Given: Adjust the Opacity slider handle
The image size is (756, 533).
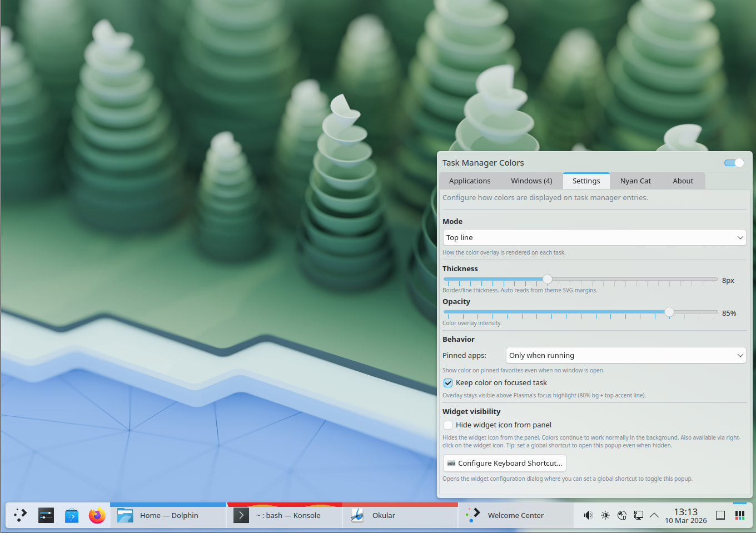Looking at the screenshot, I should [669, 312].
